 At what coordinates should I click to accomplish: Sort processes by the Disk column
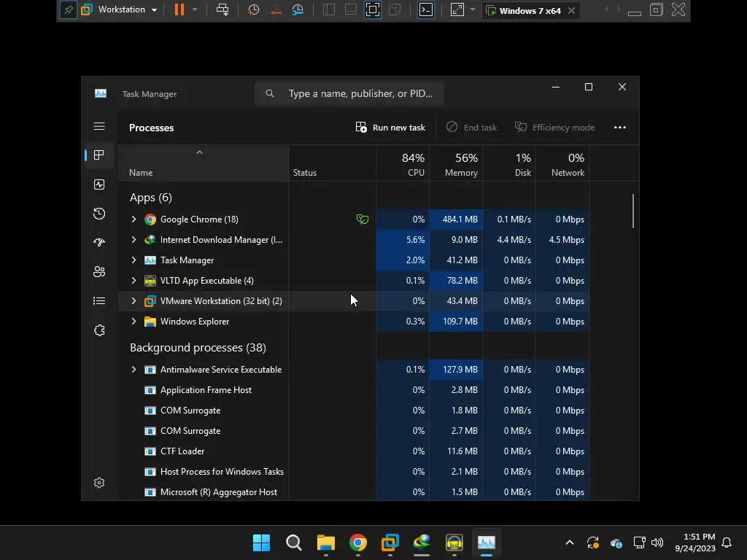[x=509, y=163]
